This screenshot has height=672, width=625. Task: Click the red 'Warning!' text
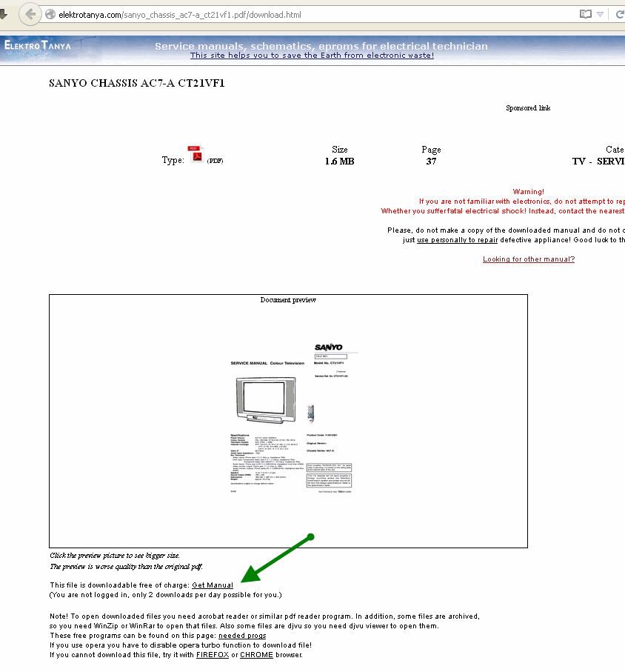point(529,192)
